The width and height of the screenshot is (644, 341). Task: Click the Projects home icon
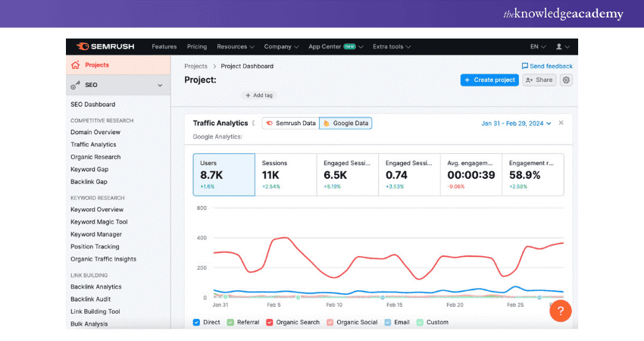coord(75,65)
